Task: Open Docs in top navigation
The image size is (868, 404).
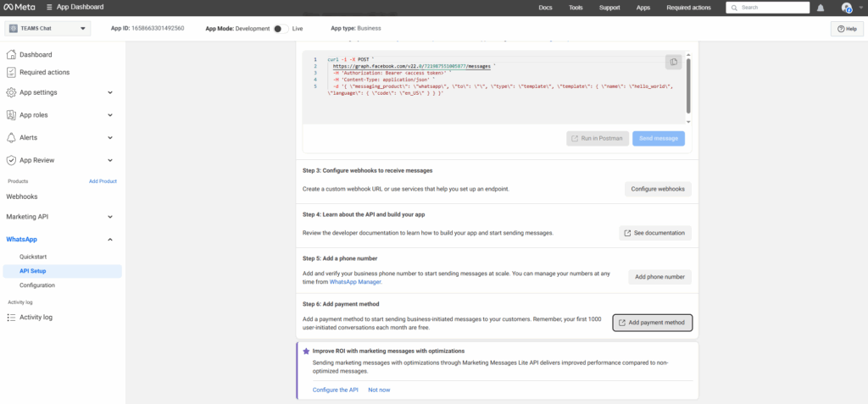Action: [x=545, y=8]
